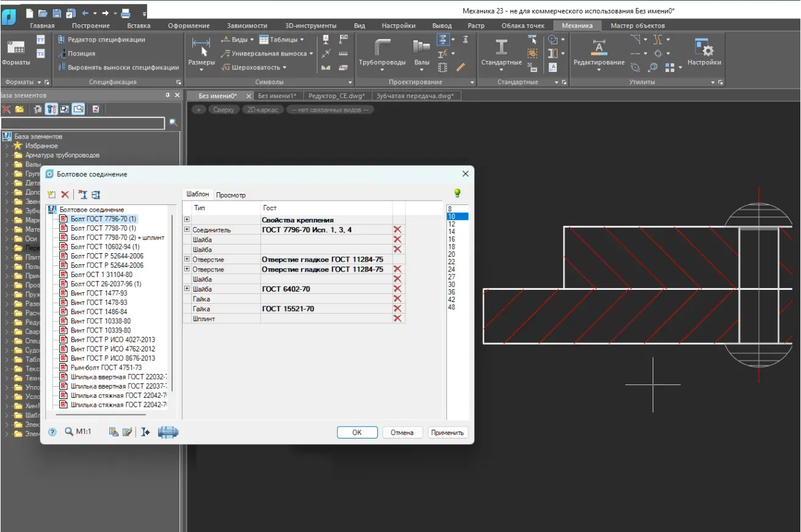
Task: Toggle the pin on База элементов panel
Action: (x=168, y=95)
